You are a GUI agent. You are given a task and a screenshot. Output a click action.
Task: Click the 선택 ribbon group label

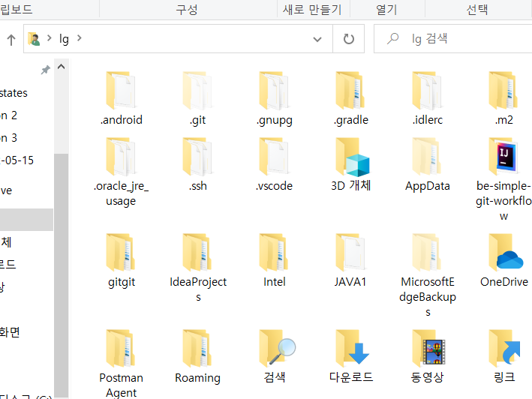[477, 10]
